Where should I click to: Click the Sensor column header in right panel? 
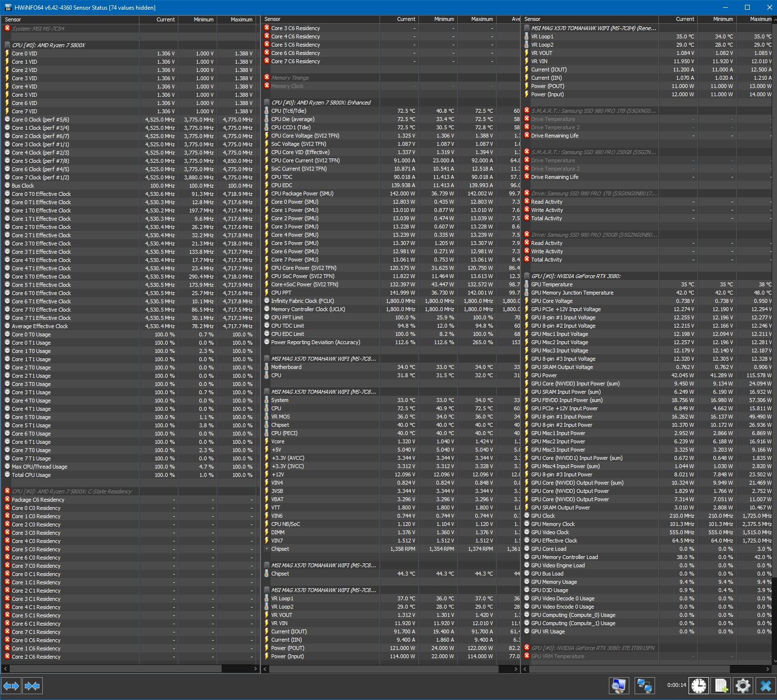590,19
